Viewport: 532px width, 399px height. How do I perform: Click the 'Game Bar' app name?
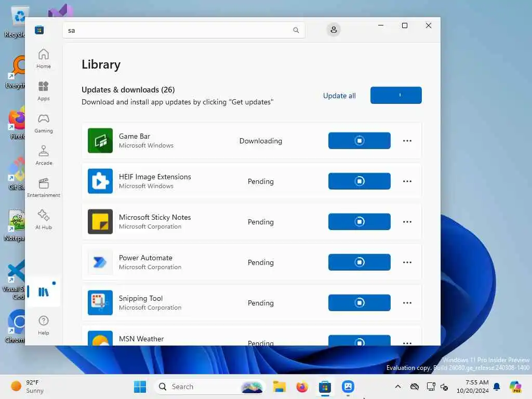pyautogui.click(x=135, y=136)
